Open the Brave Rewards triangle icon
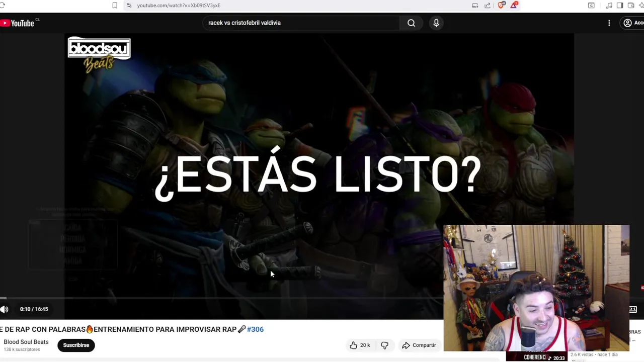This screenshot has height=362, width=644. [x=514, y=5]
